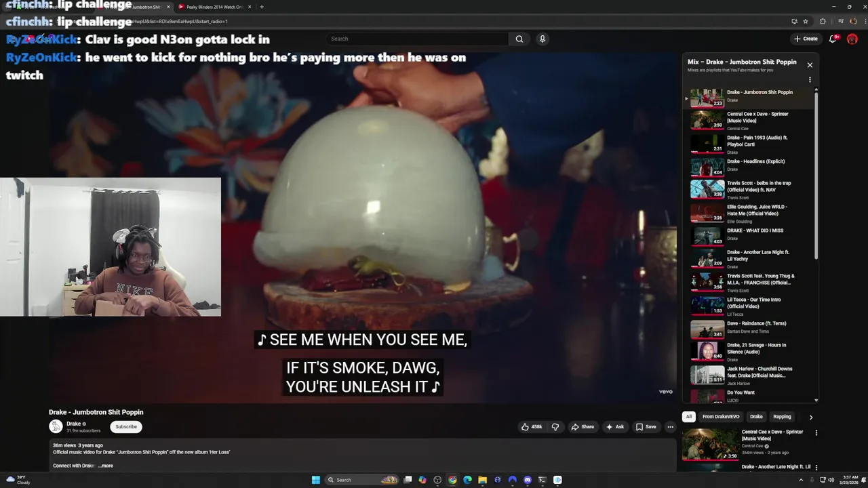Open Terminal from taskbar
Image resolution: width=868 pixels, height=488 pixels.
(542, 480)
